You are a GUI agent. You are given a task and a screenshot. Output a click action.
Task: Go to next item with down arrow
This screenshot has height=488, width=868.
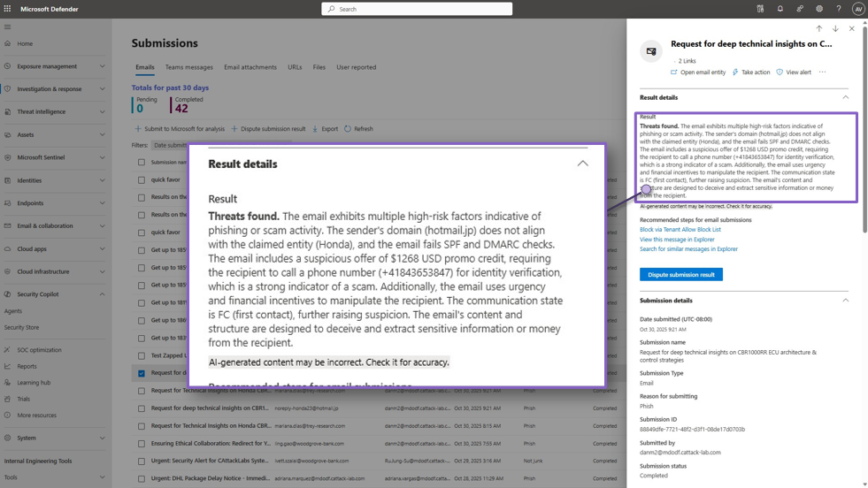point(835,28)
